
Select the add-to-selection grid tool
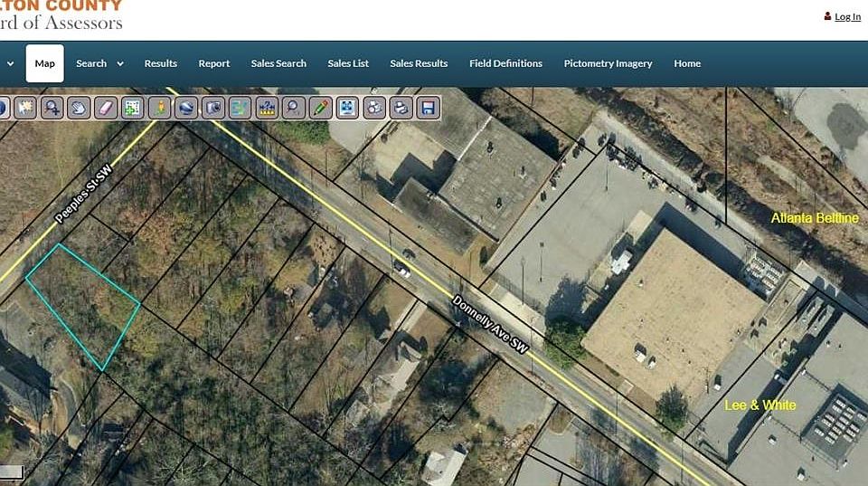[x=132, y=108]
